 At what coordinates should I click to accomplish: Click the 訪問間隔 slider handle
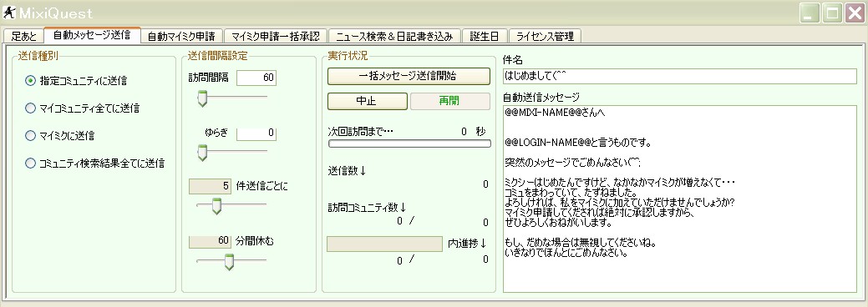pyautogui.click(x=203, y=98)
